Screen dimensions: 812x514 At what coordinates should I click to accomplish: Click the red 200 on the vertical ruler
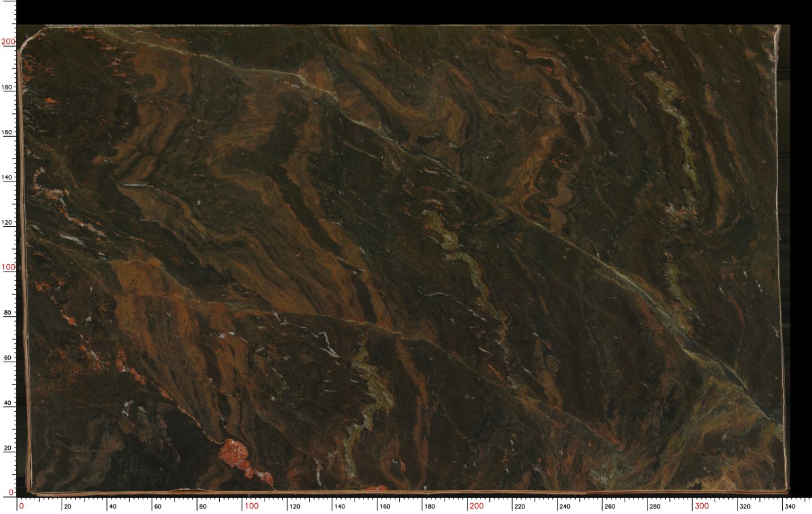pyautogui.click(x=8, y=41)
